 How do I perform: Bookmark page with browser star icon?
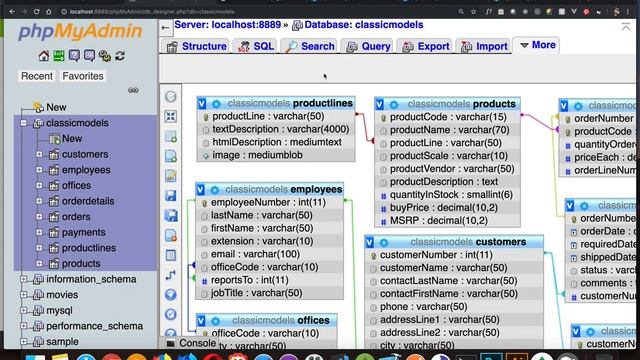pos(473,12)
